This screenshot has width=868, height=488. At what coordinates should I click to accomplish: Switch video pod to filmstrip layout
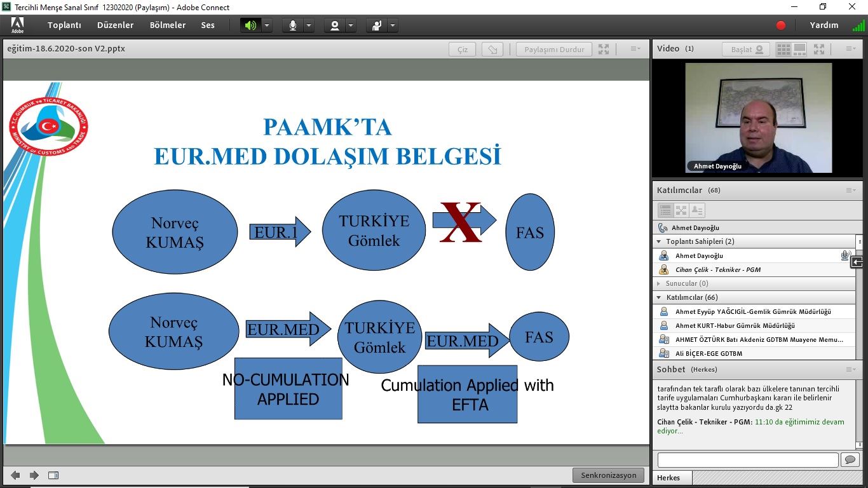coord(799,49)
